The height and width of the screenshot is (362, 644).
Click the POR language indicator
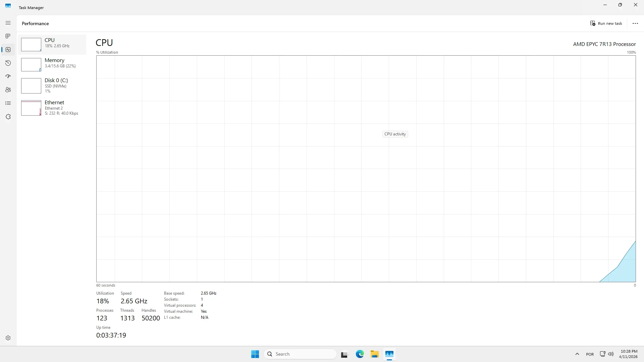pos(590,354)
